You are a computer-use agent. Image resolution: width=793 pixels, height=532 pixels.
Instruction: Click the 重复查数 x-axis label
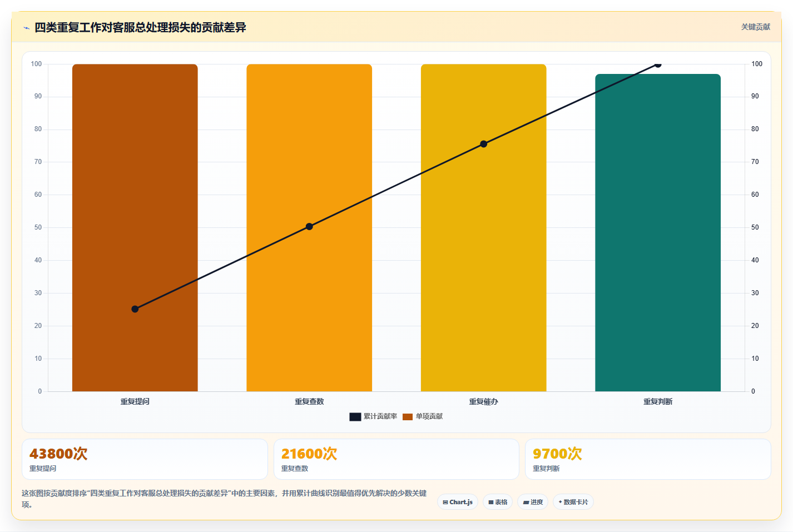pyautogui.click(x=309, y=401)
